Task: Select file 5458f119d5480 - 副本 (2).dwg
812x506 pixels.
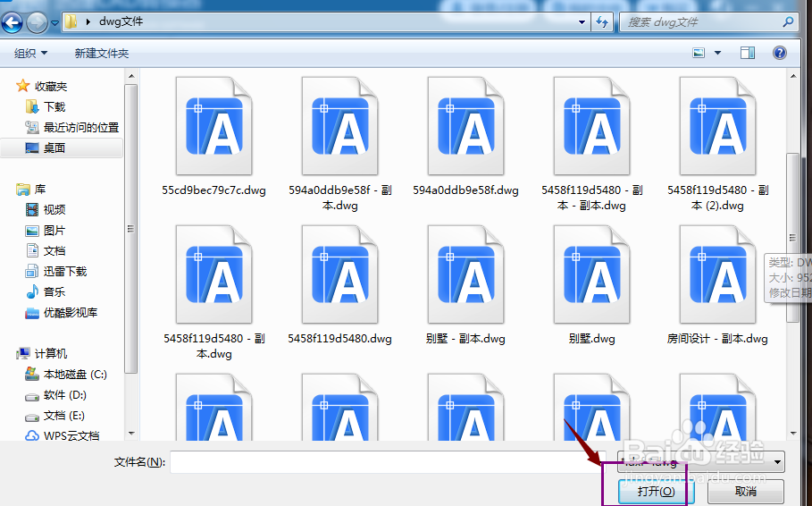Action: click(x=717, y=144)
